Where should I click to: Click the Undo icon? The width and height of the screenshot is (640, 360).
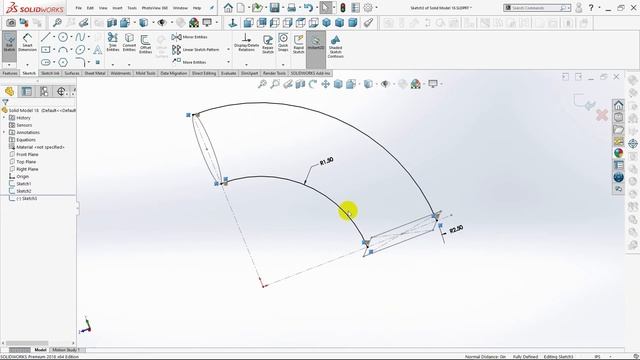click(x=309, y=8)
